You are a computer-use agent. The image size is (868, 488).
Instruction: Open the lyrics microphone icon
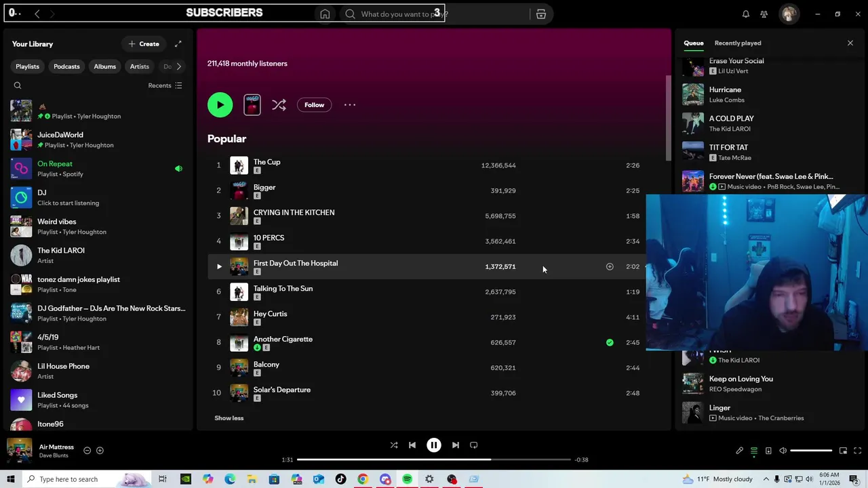[740, 451]
